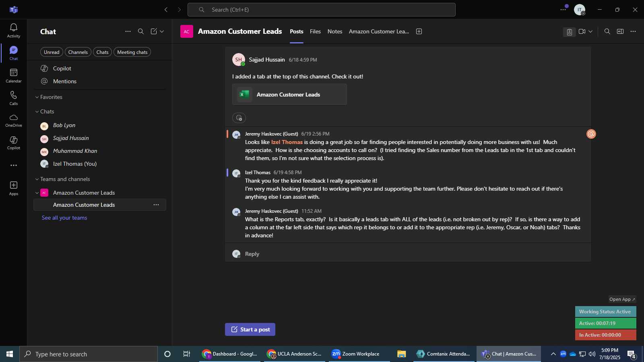Click See all your teams link
Viewport: 644px width, 362px height.
tap(64, 218)
